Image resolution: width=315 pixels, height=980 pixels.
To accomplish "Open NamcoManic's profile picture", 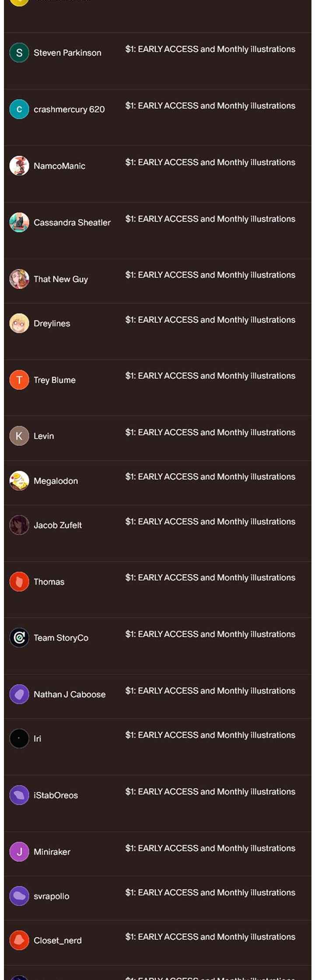I will 19,166.
